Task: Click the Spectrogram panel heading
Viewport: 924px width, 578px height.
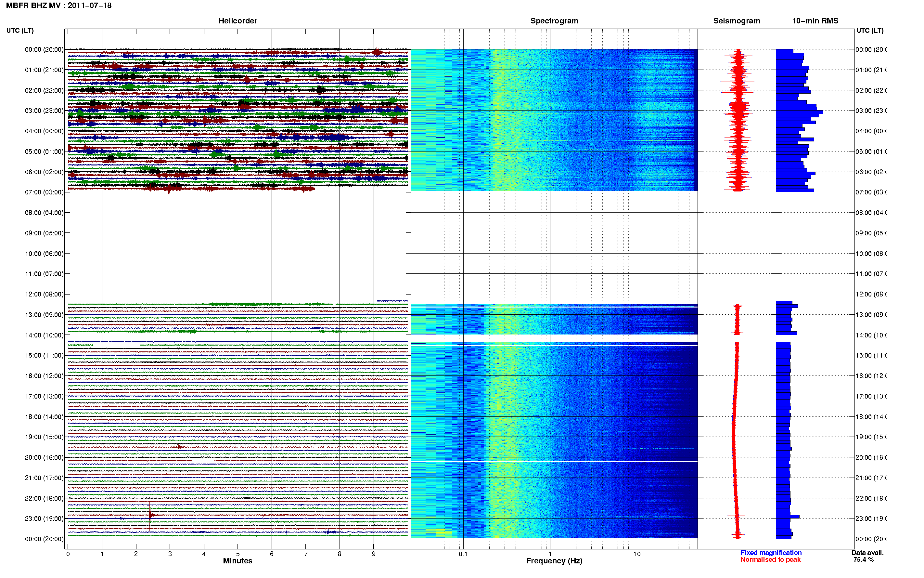Action: click(554, 21)
